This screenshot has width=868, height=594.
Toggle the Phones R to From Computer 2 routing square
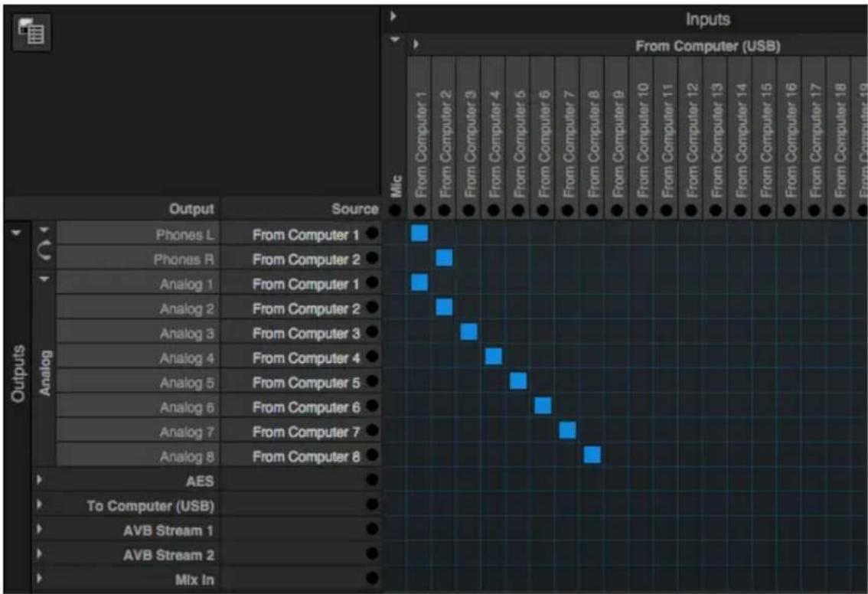(444, 257)
